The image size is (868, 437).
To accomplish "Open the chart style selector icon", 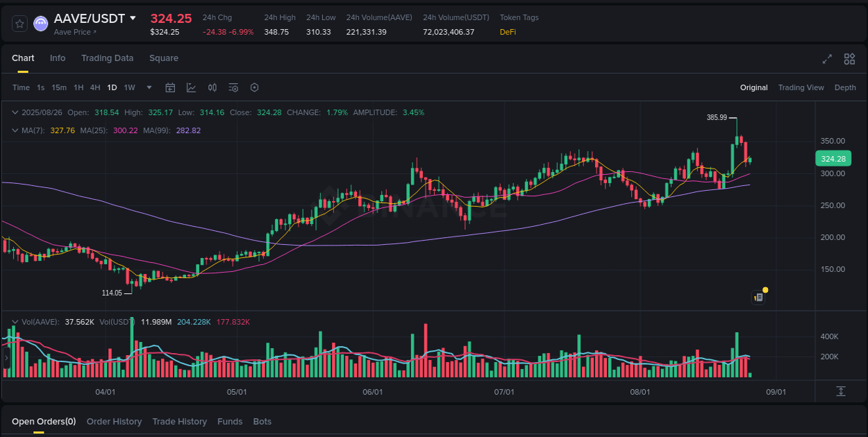I will tap(191, 87).
